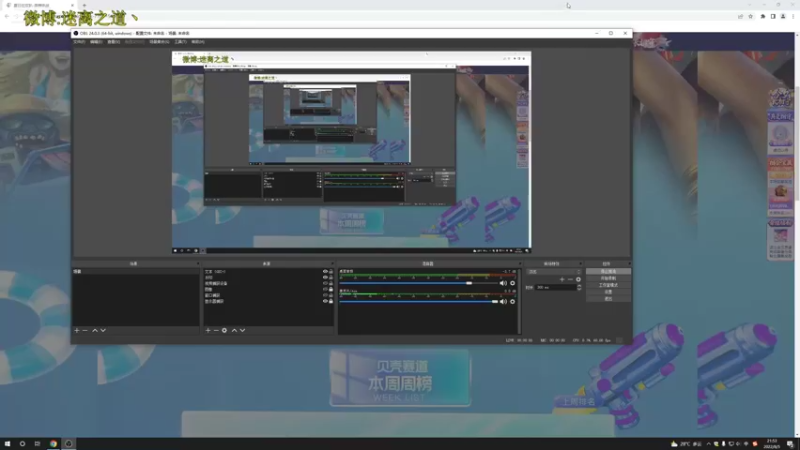Open Windows search from the taskbar
The height and width of the screenshot is (450, 800).
click(22, 444)
